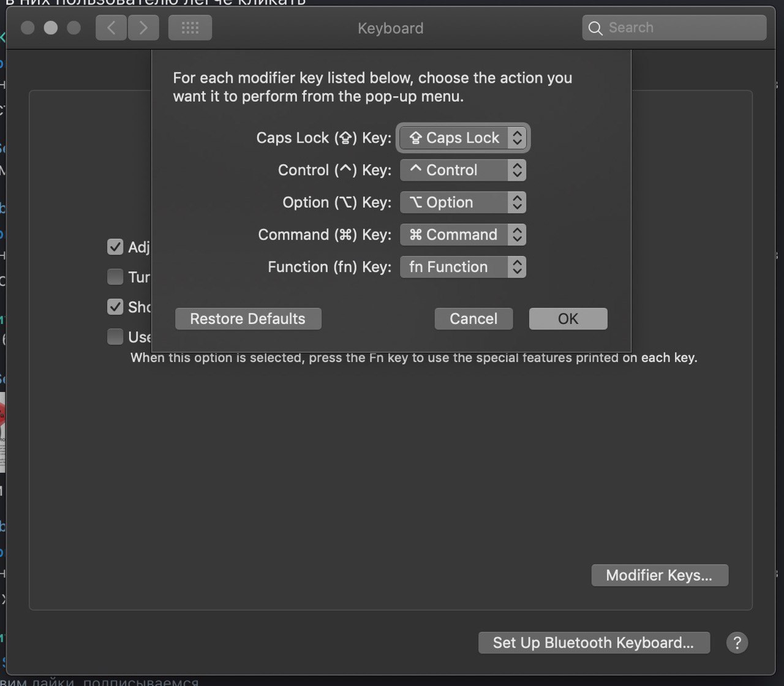Click the magnifying glass search icon

(595, 28)
